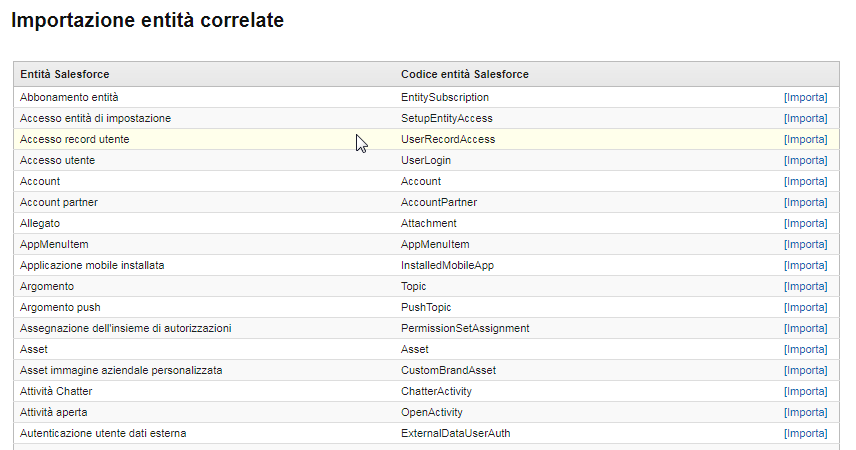Import the CustomBrandAsset entity
Viewport: 856px width, 450px height.
click(806, 371)
